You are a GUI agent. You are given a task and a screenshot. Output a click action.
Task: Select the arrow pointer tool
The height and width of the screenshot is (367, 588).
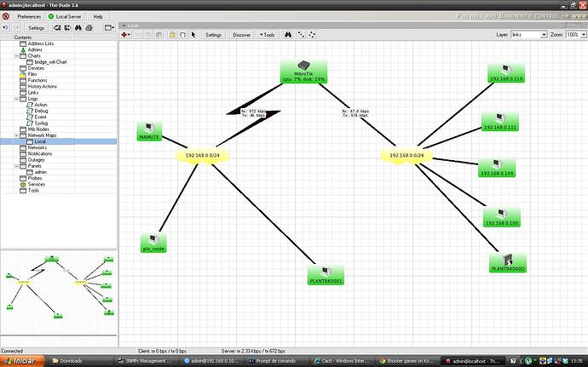pos(193,35)
